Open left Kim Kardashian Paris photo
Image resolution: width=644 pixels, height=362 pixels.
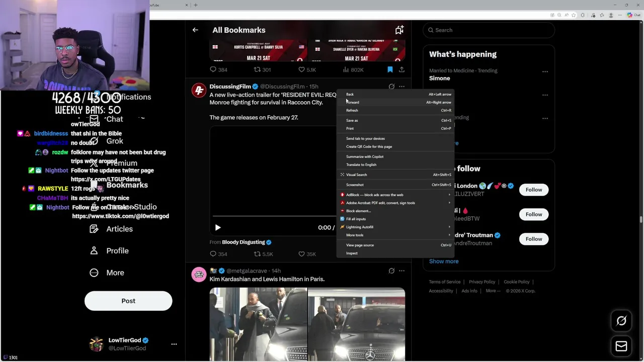258,324
